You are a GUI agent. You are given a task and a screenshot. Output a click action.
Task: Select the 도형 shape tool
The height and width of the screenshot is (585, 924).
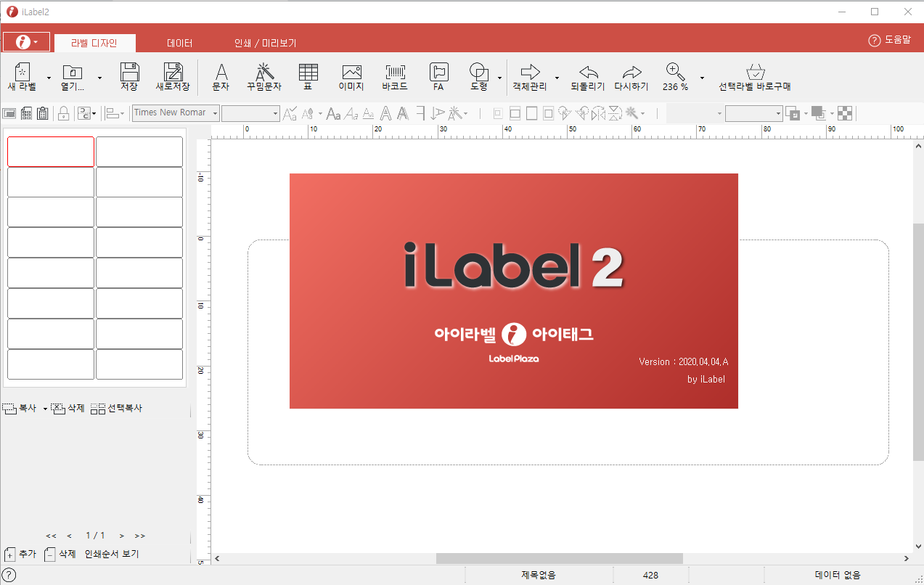click(479, 78)
